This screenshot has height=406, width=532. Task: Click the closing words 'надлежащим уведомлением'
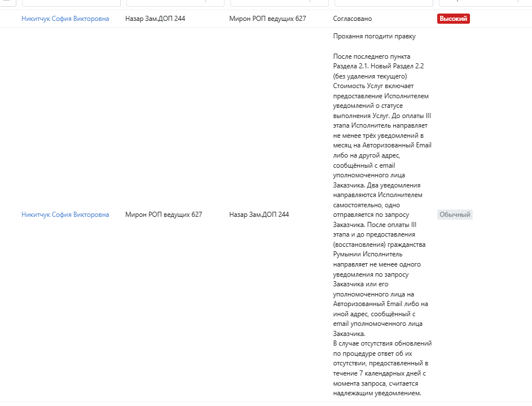377,394
